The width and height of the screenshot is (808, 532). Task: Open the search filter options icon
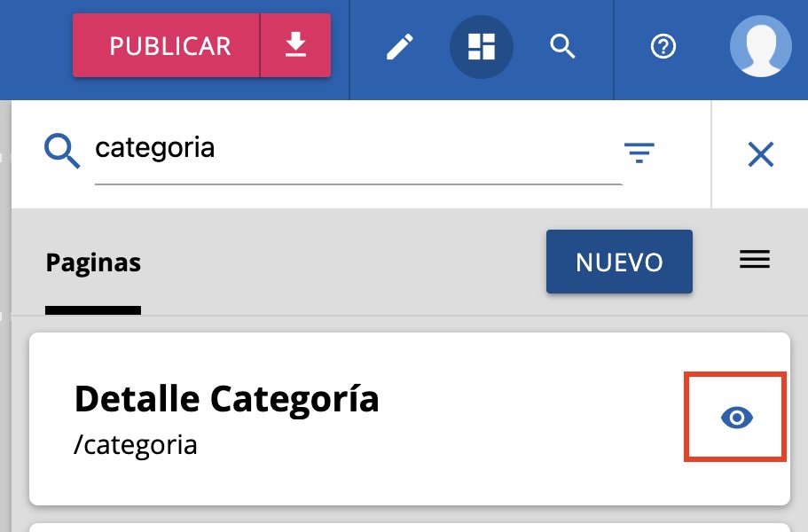tap(639, 153)
